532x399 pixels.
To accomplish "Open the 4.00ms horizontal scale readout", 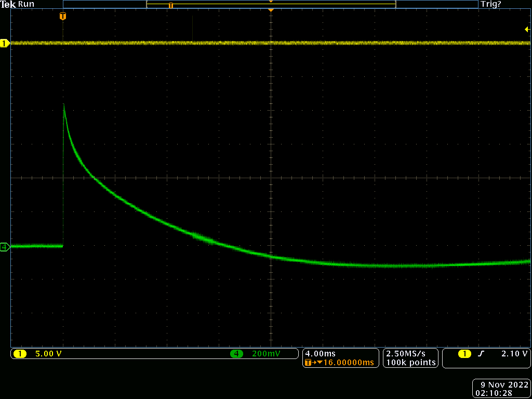I will [x=321, y=354].
